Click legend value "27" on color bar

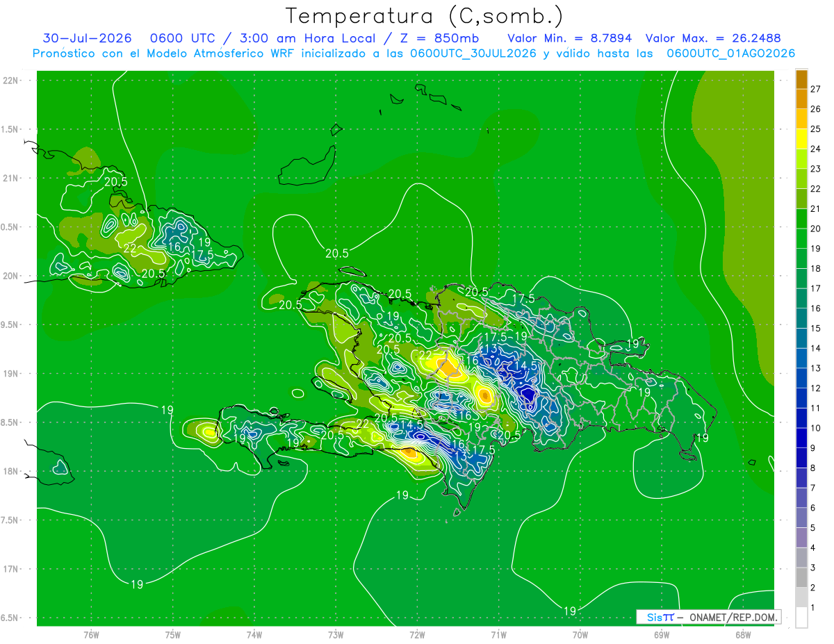tap(816, 89)
